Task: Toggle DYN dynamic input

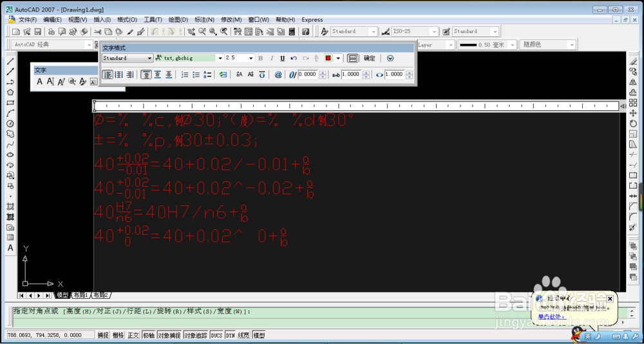Action: click(231, 336)
